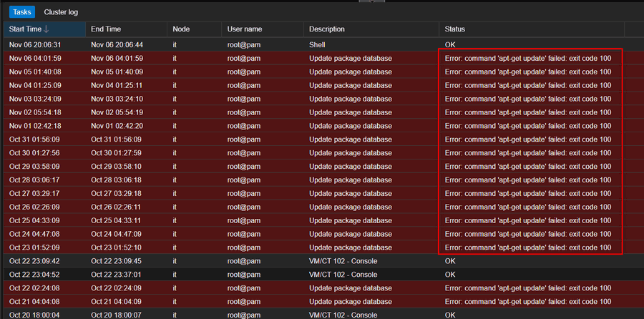Switch to the Cluster log tab
The width and height of the screenshot is (644, 319).
click(x=61, y=12)
